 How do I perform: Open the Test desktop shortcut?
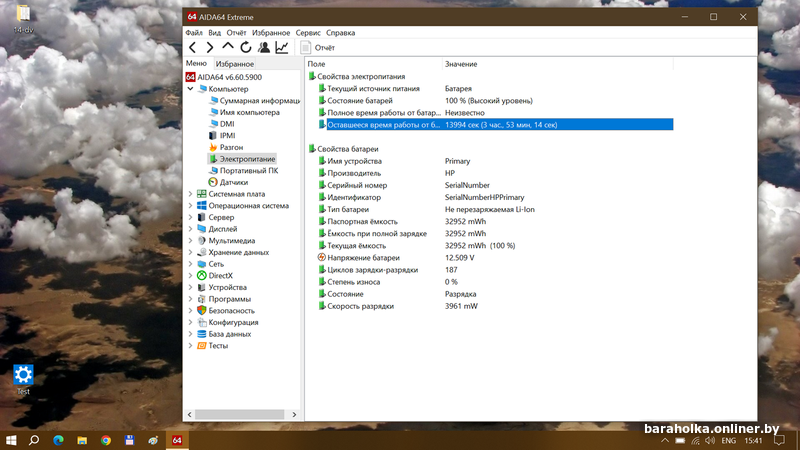(23, 380)
